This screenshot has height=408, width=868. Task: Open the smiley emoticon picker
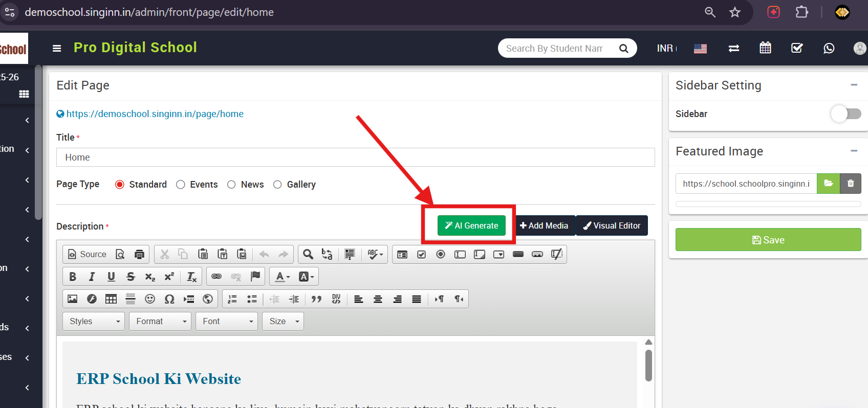click(149, 299)
